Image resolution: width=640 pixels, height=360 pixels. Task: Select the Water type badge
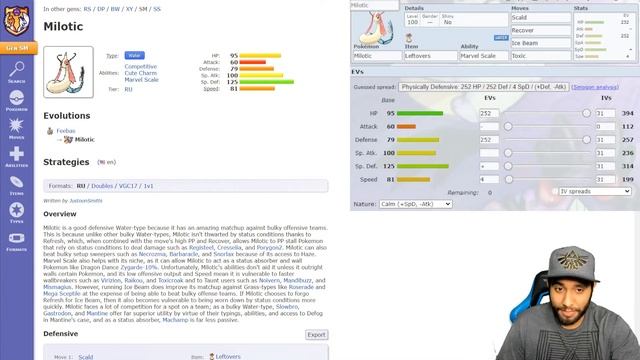tap(134, 56)
